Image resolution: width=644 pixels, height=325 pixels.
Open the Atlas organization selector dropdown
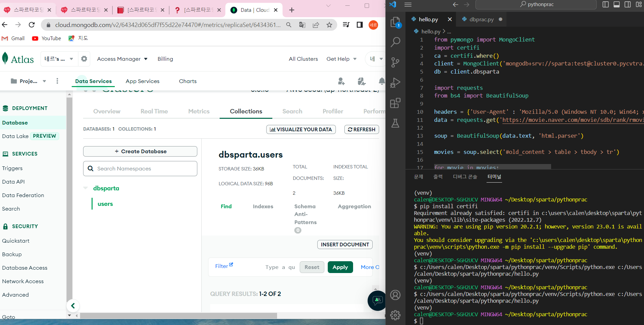59,59
